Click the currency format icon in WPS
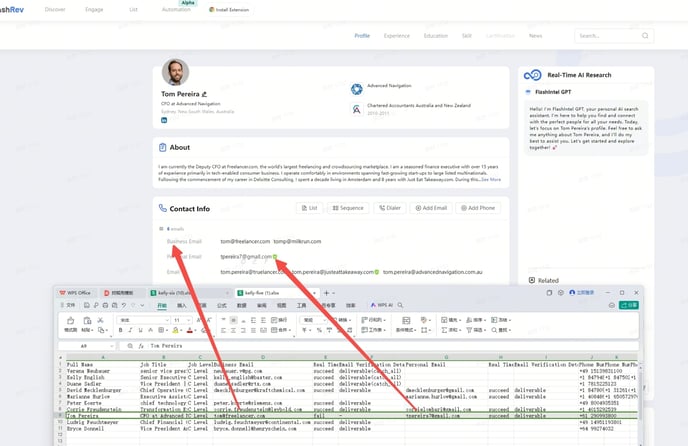 (305, 330)
